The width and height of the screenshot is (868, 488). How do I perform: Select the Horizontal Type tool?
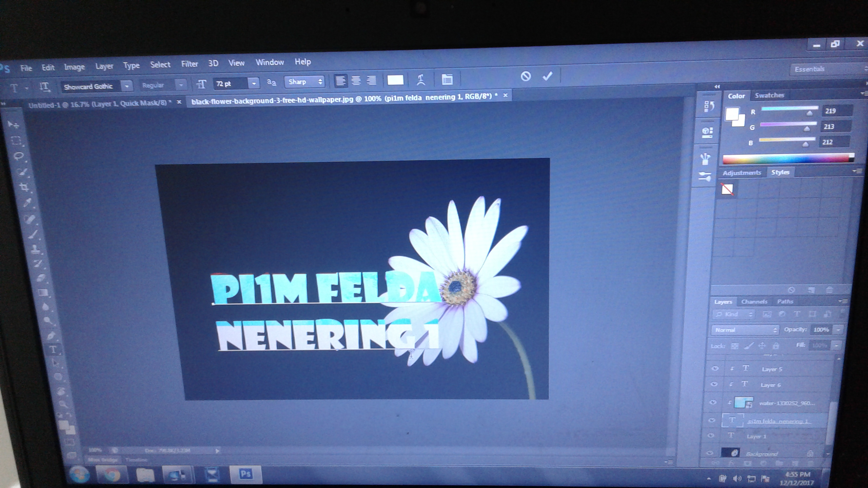point(53,350)
